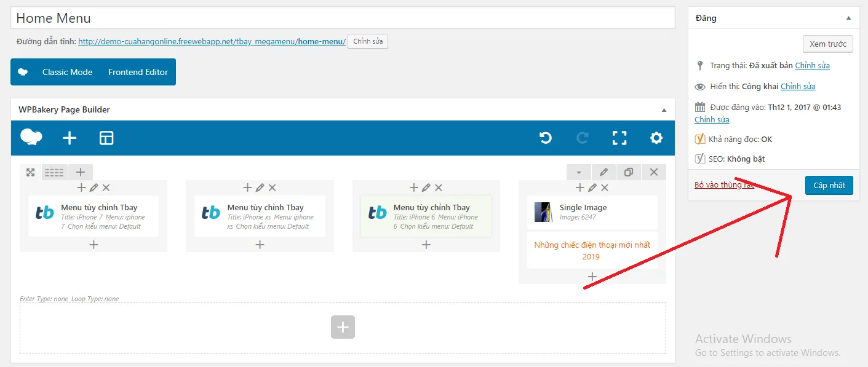Toggle fullscreen mode in WPBakery toolbar
868x367 pixels.
point(619,138)
